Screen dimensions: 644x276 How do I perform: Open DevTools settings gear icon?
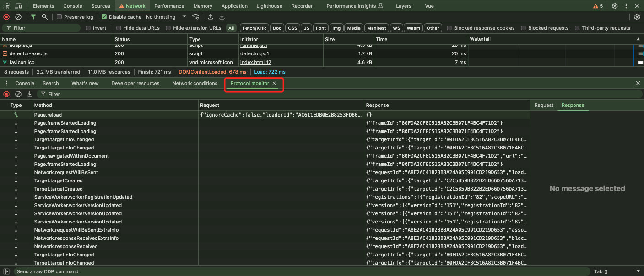click(615, 6)
